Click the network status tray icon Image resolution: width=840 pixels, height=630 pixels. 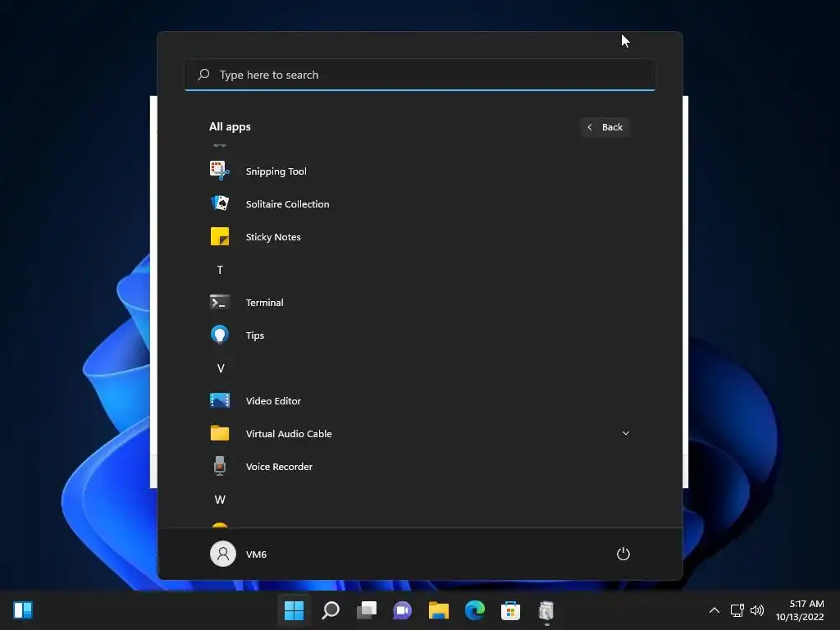tap(737, 610)
